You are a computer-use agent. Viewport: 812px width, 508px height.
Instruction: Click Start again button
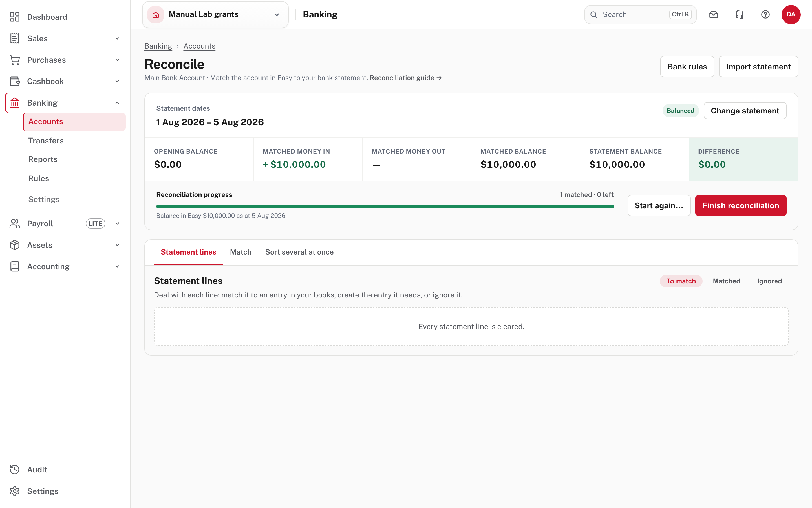point(659,205)
